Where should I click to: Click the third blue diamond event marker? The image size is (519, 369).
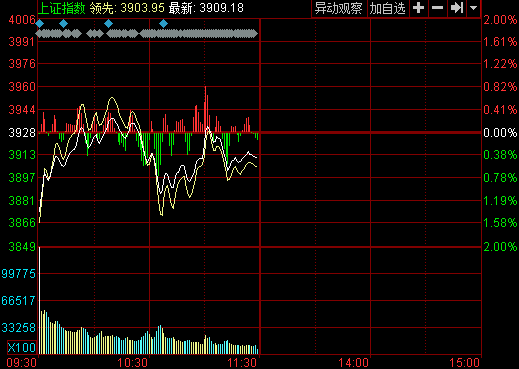click(108, 23)
